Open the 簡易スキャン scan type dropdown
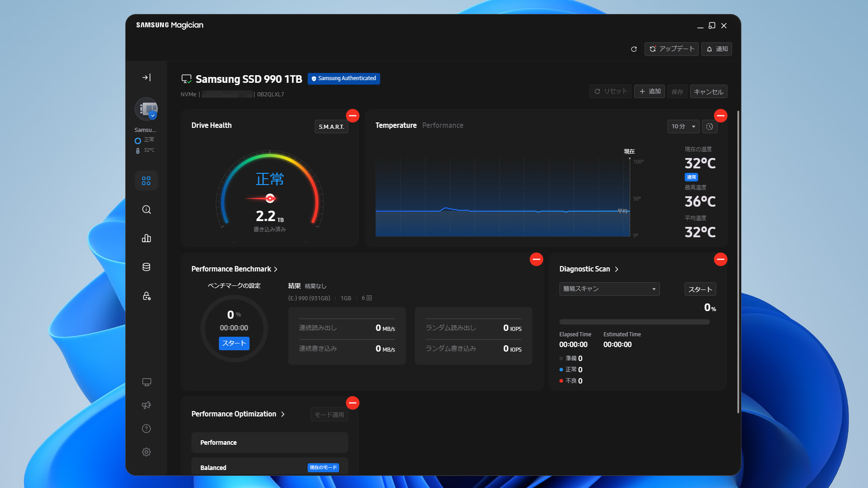This screenshot has width=868, height=488. (x=609, y=289)
